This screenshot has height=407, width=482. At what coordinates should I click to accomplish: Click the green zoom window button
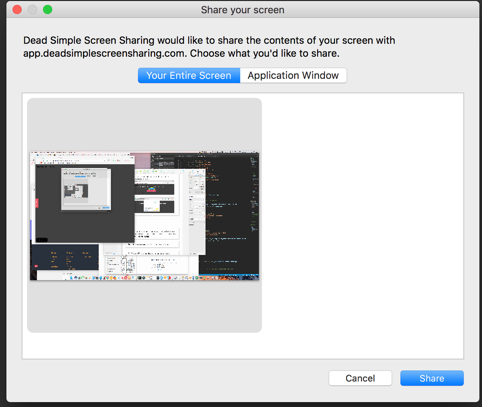tap(48, 10)
